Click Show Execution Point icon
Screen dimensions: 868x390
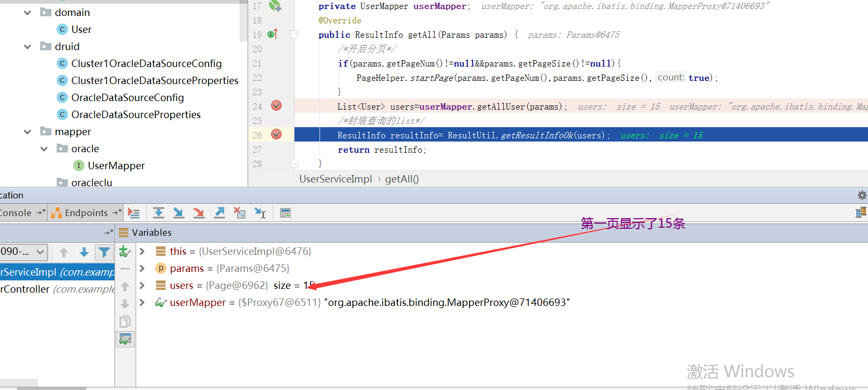click(x=134, y=213)
